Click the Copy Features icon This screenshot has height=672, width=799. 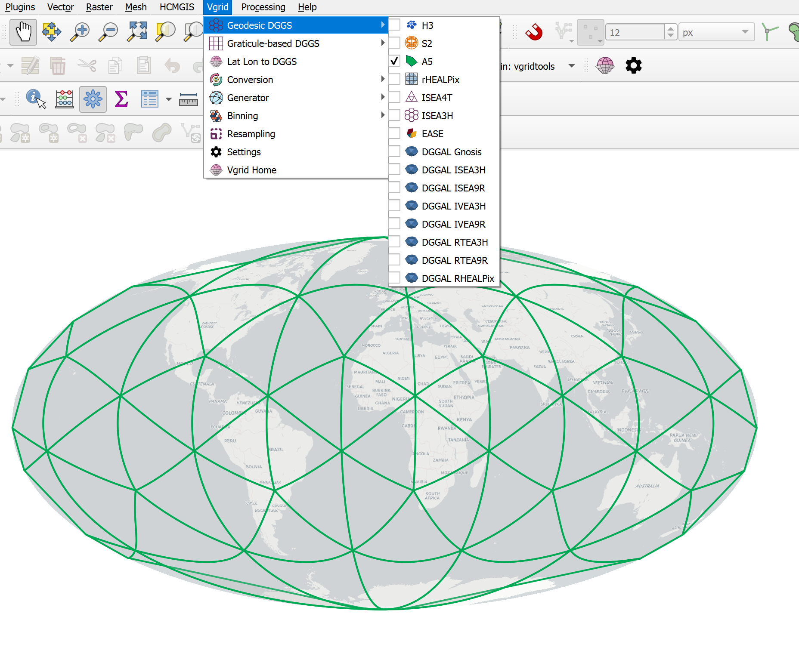[x=115, y=65]
